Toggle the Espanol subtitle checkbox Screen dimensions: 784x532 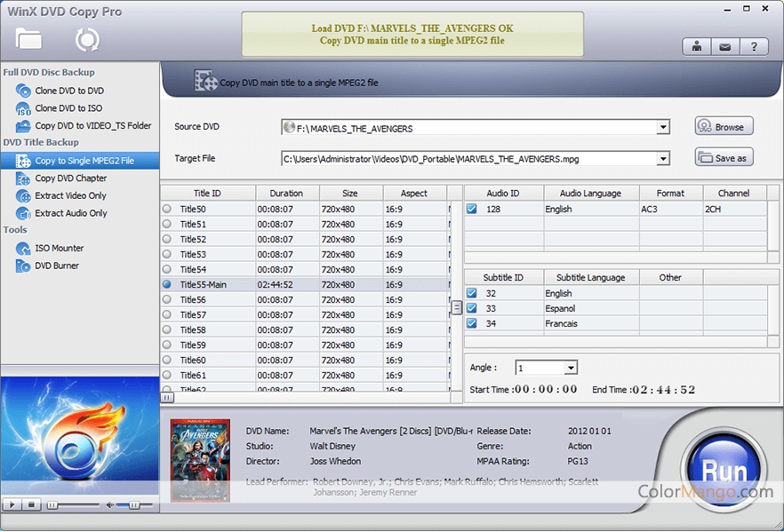pos(472,309)
